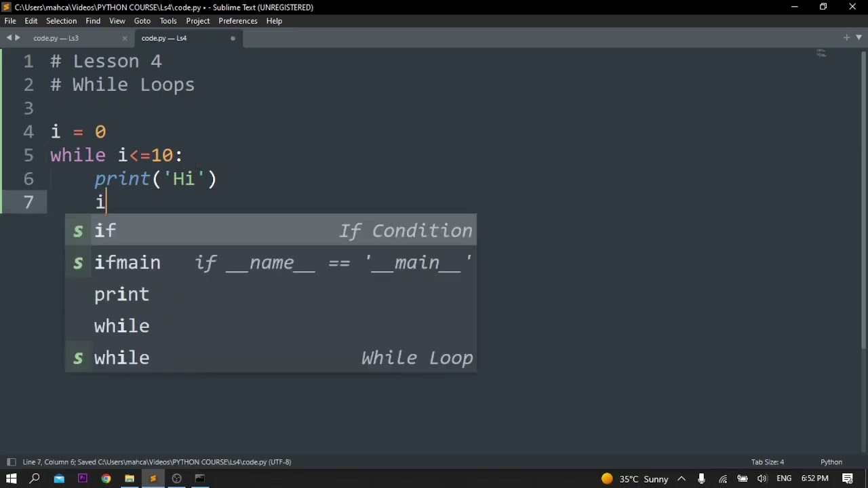Click line number 5 in gutter
The image size is (868, 488).
click(x=28, y=155)
